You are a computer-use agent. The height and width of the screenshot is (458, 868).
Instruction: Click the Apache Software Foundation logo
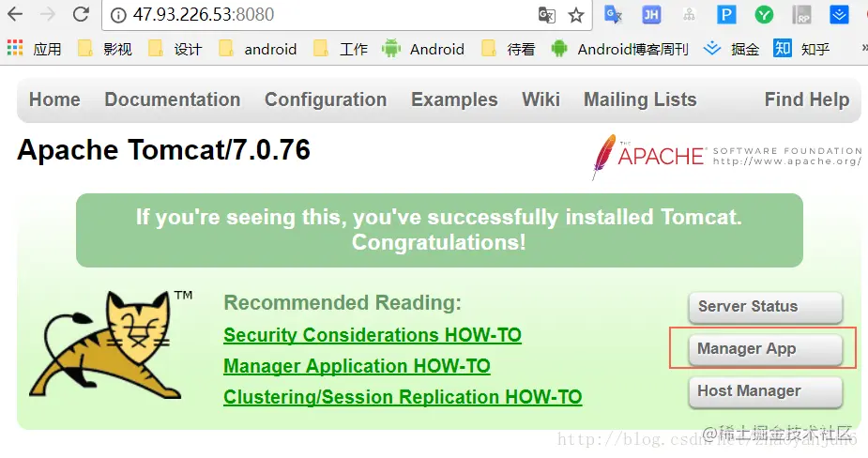(727, 157)
